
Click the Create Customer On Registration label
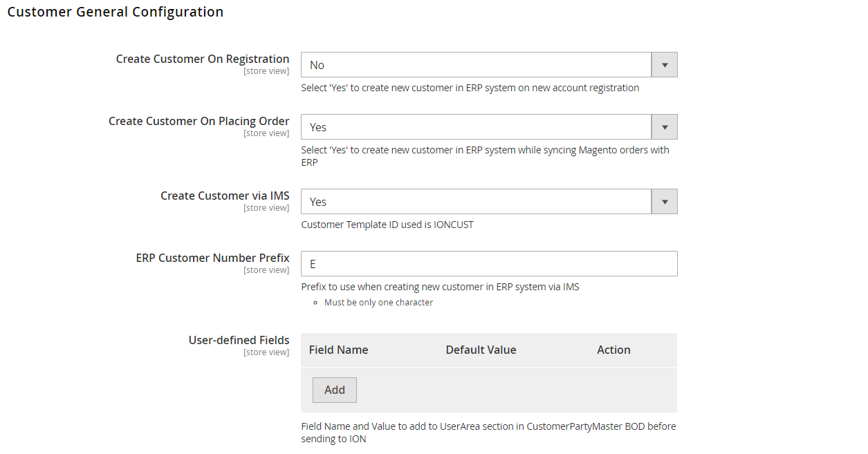click(202, 59)
